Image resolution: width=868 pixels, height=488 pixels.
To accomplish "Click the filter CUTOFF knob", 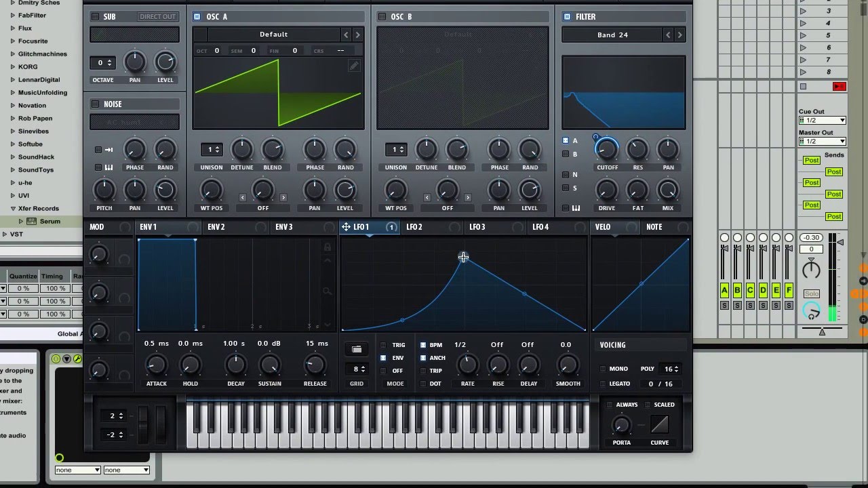I will (x=606, y=149).
